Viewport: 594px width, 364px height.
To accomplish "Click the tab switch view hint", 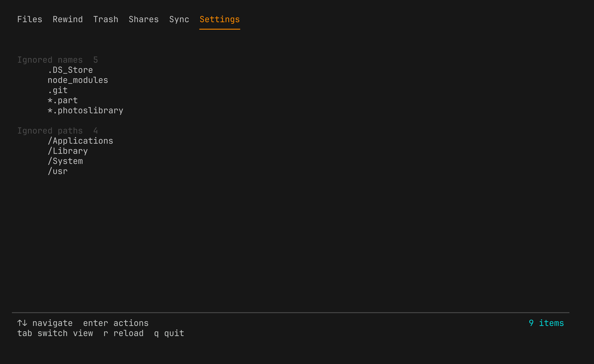I will [55, 333].
